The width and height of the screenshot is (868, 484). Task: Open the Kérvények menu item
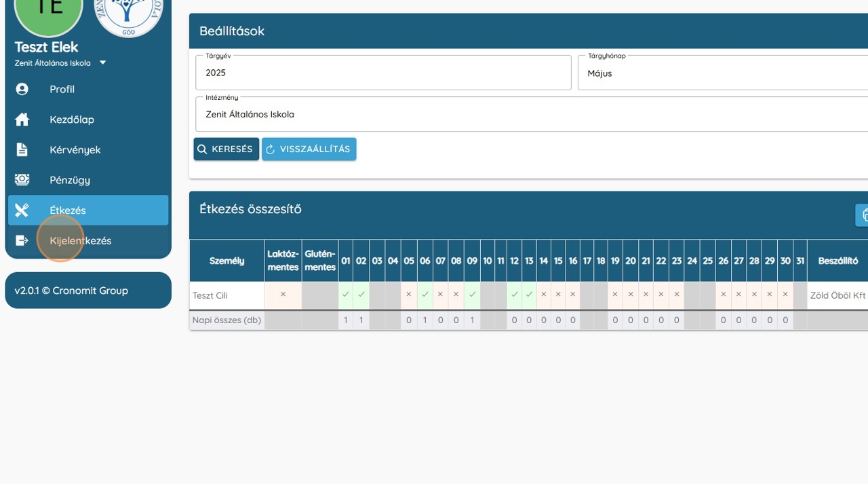[x=75, y=150]
